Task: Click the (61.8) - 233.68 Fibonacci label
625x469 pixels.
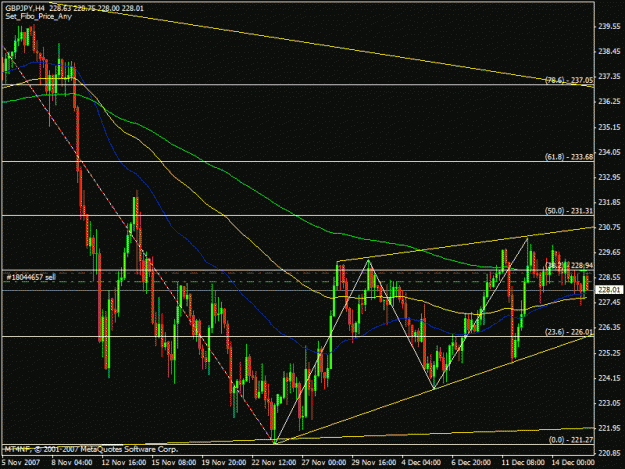Action: click(569, 157)
